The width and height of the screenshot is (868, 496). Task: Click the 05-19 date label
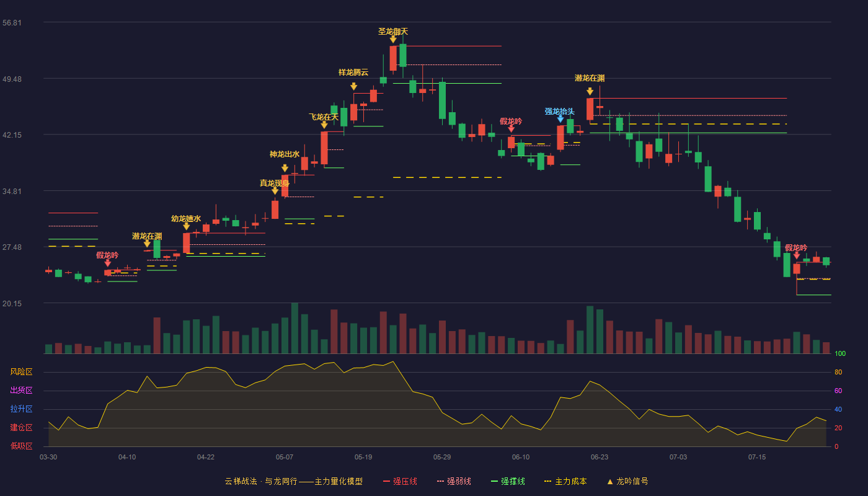pyautogui.click(x=363, y=457)
